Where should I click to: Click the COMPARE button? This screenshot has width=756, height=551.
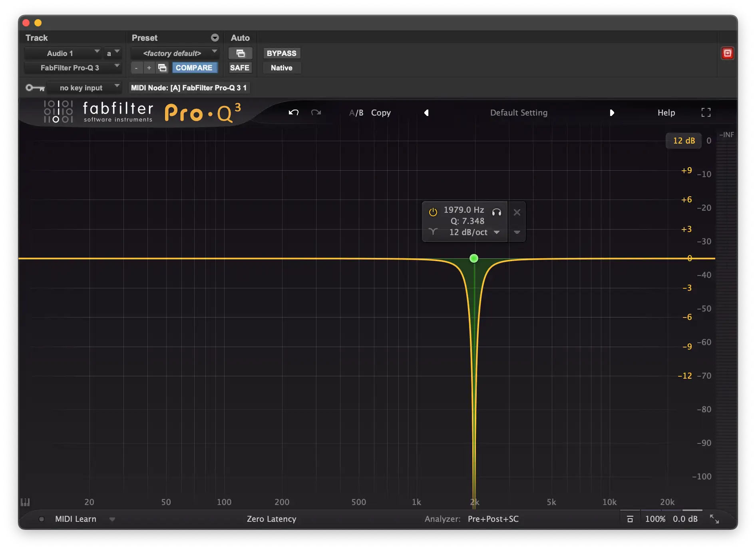tap(194, 68)
